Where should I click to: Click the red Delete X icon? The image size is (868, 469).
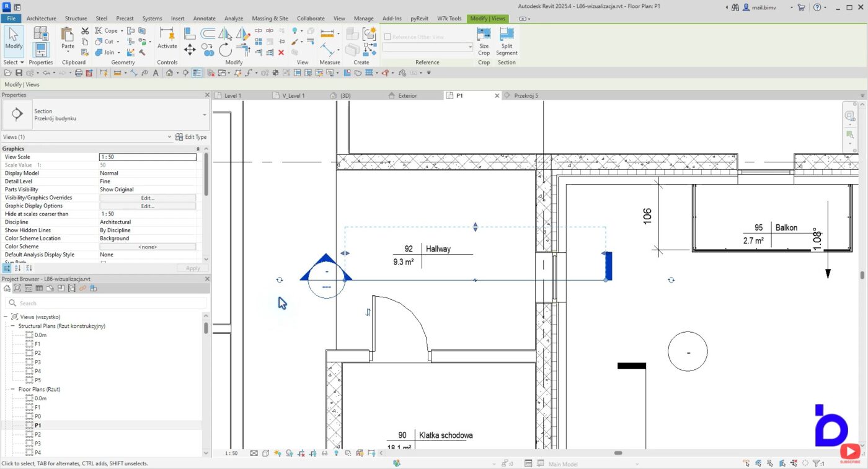click(281, 53)
